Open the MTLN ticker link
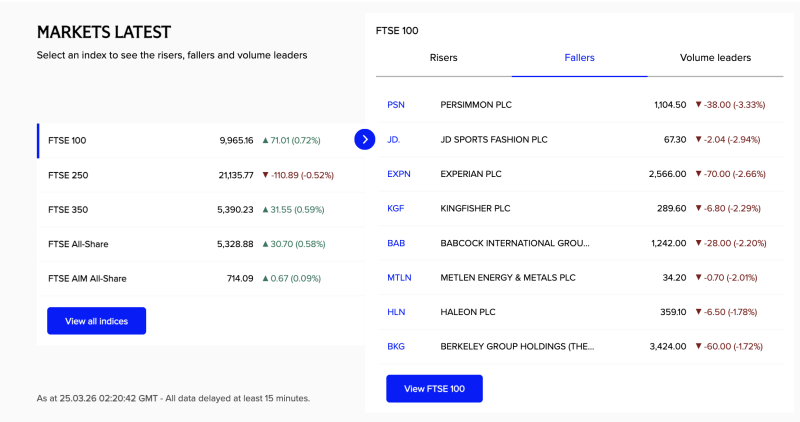Viewport: 800px width, 422px height. tap(399, 278)
